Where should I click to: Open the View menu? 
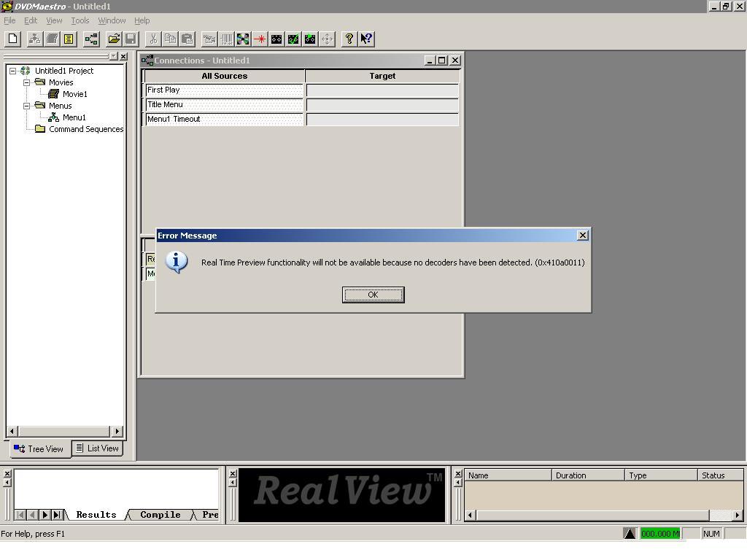pos(54,20)
